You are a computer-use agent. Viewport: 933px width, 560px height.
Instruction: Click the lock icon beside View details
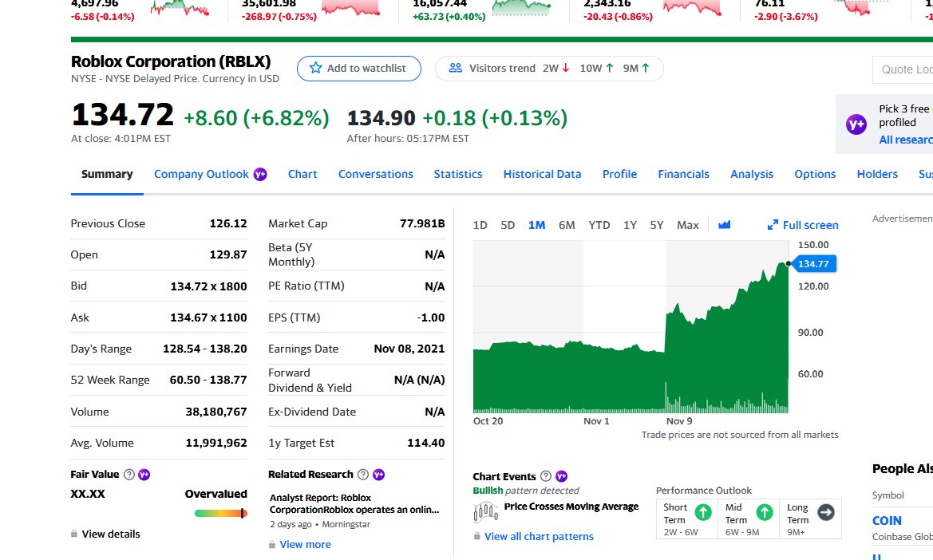point(73,534)
